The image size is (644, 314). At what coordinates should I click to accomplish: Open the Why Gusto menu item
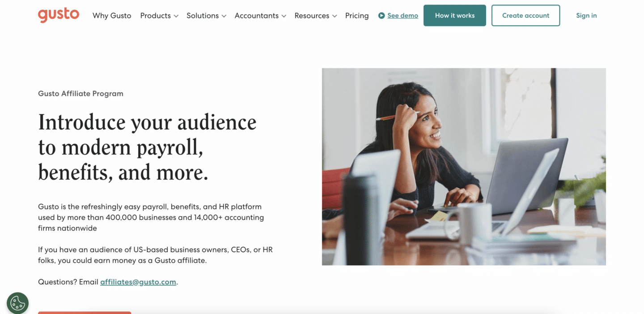pos(112,16)
